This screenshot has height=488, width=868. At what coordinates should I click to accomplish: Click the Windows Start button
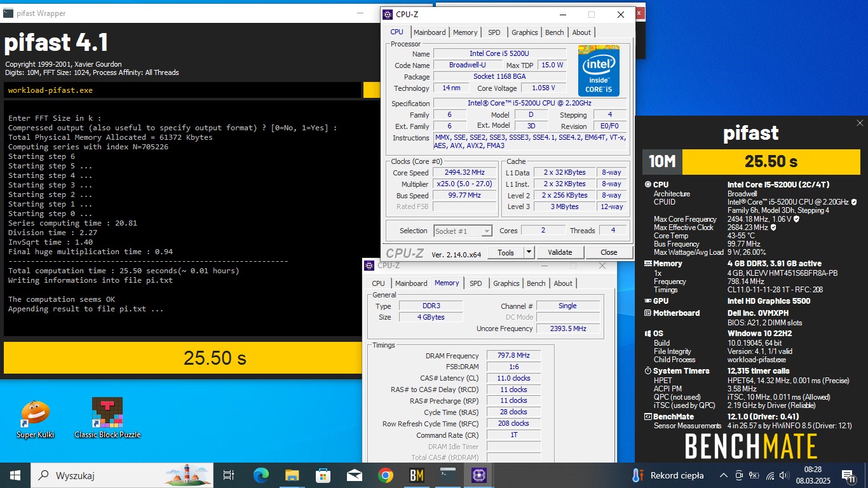pos(15,475)
